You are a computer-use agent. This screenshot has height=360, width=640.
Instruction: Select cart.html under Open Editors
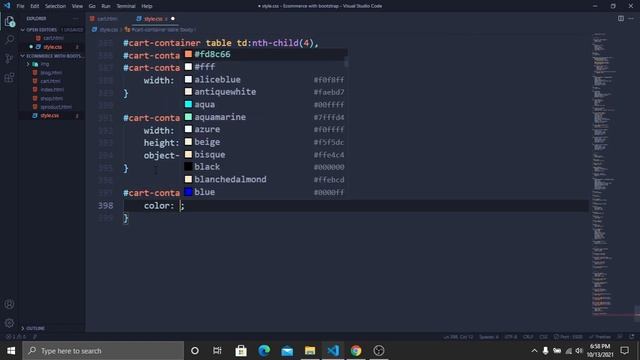[53, 38]
